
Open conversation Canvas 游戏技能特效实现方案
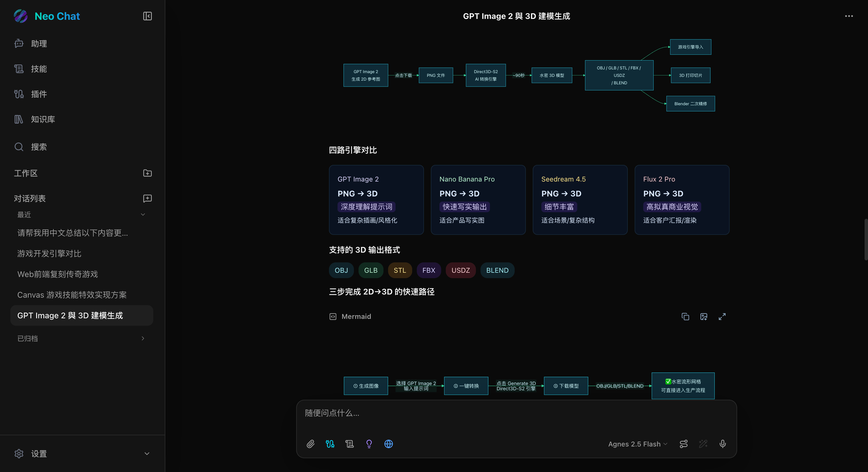point(82,294)
